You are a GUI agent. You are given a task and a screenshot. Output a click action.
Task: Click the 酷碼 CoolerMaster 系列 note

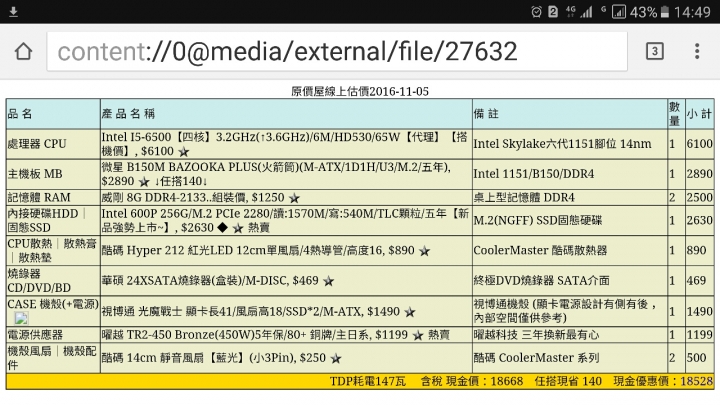pos(536,358)
